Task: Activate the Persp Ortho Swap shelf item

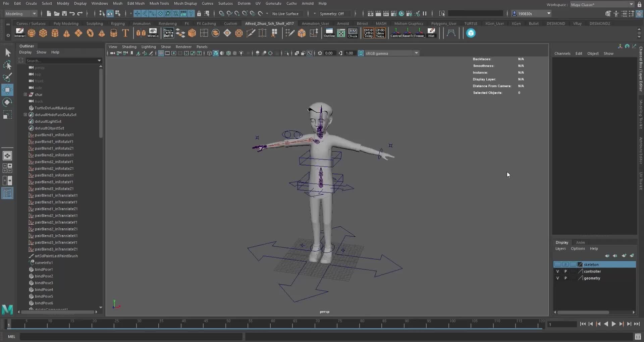Action: click(369, 33)
